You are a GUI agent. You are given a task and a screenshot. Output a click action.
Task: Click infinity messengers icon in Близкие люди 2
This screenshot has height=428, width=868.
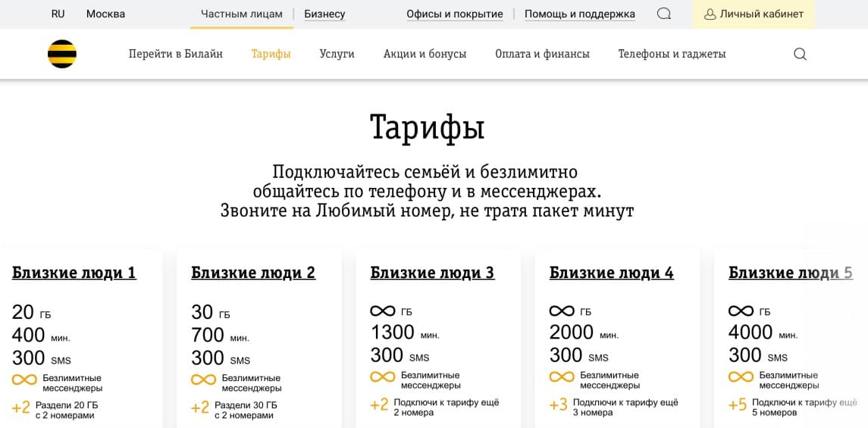tap(203, 380)
